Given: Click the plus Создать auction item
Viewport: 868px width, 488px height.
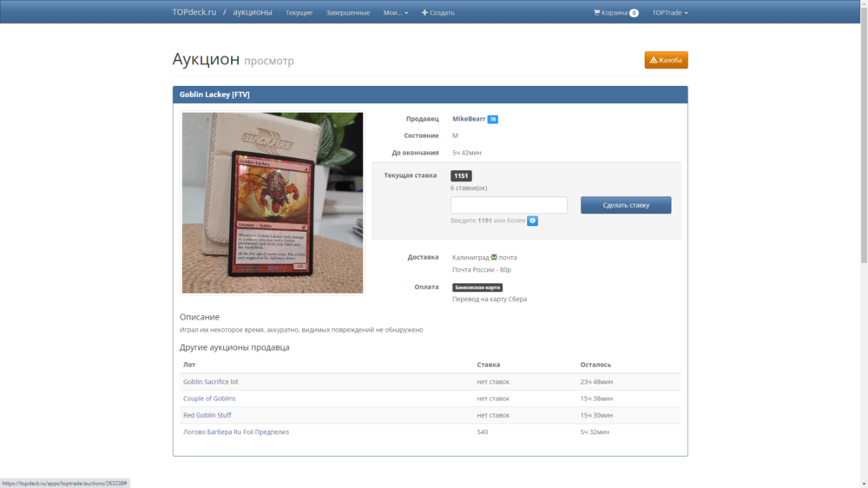Looking at the screenshot, I should [437, 13].
